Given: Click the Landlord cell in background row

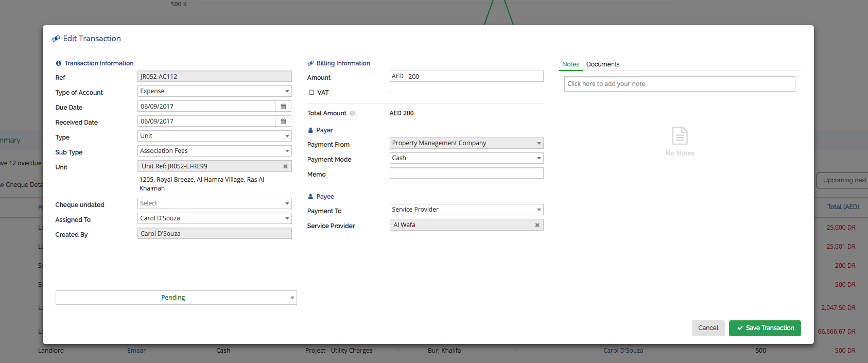Looking at the screenshot, I should coord(51,351).
